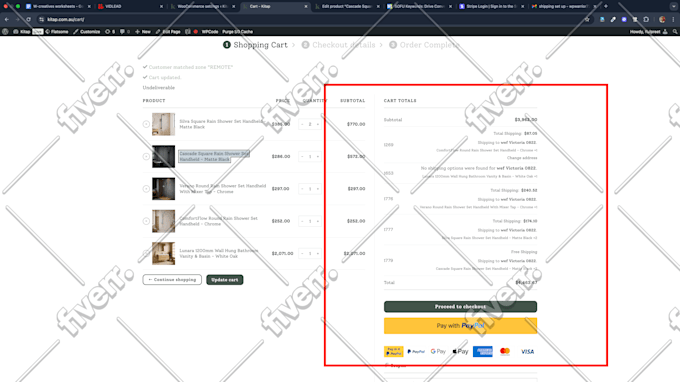Switch to Edit product Cascade Square tab
This screenshot has height=382, width=680.
(347, 7)
